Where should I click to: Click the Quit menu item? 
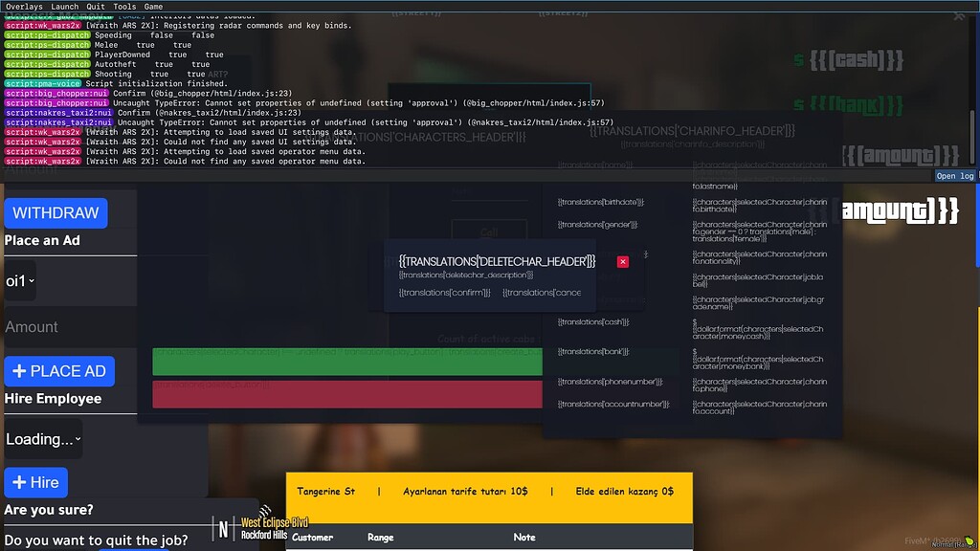pyautogui.click(x=96, y=7)
